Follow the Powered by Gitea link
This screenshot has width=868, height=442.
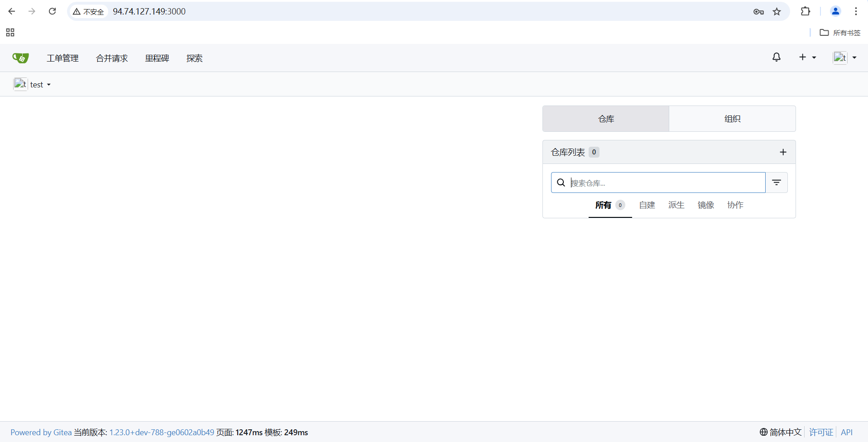pyautogui.click(x=41, y=432)
